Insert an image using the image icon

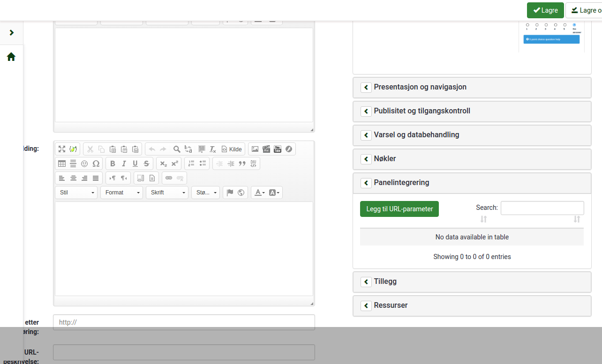click(x=255, y=149)
